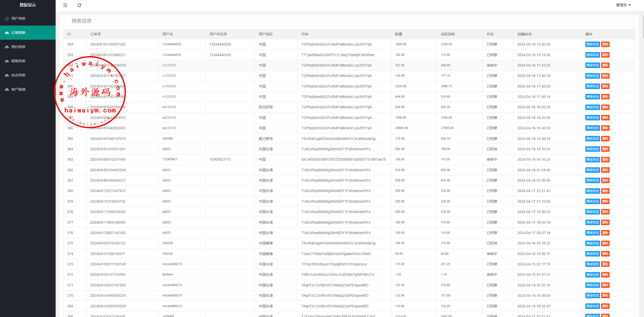Click 修改状态 for order ID 372
This screenshot has height=317, width=644.
(592, 275)
